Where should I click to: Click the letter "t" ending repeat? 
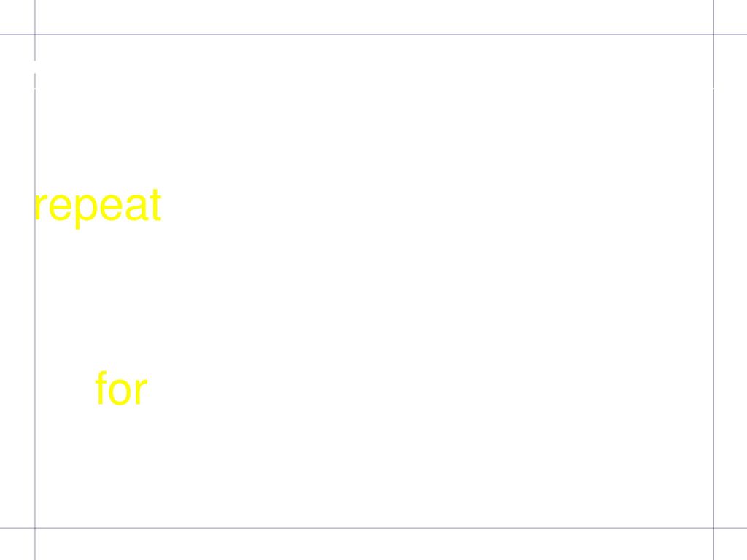[x=156, y=205]
